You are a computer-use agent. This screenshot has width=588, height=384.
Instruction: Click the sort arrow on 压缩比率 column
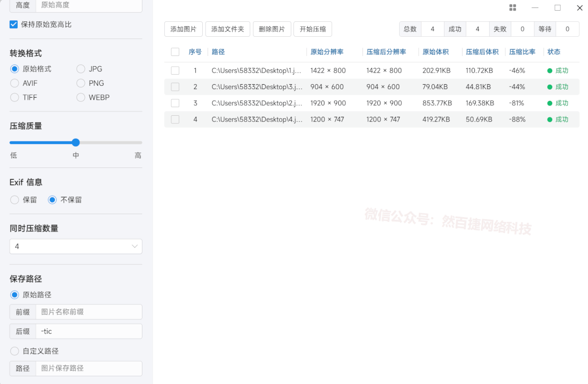pyautogui.click(x=536, y=52)
